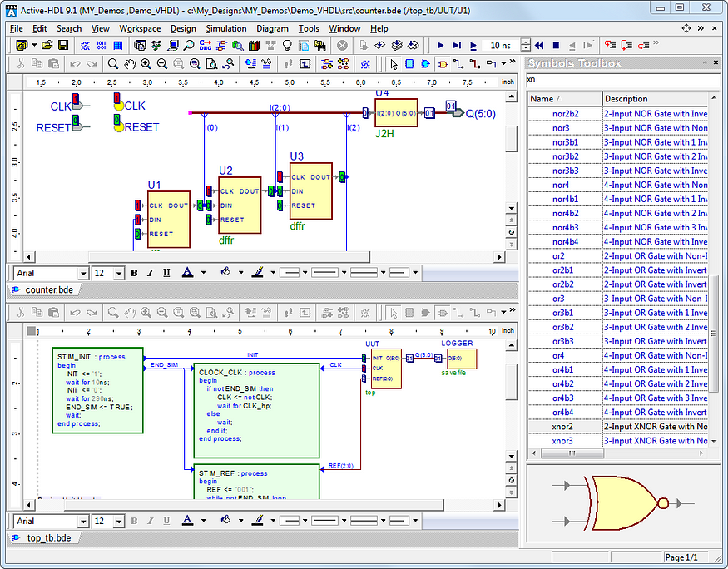Click the 10 ns simulation time field

(x=502, y=45)
